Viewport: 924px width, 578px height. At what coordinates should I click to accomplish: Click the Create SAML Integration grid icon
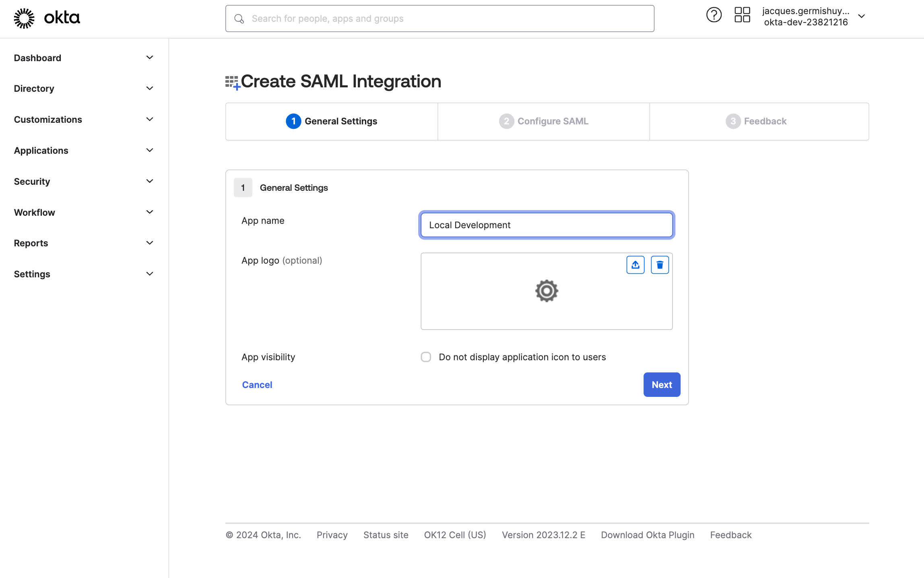232,82
